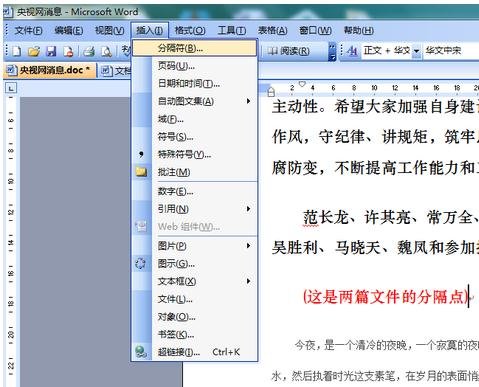479x387 pixels.
Task: Click the New blank document icon
Action: click(x=17, y=51)
